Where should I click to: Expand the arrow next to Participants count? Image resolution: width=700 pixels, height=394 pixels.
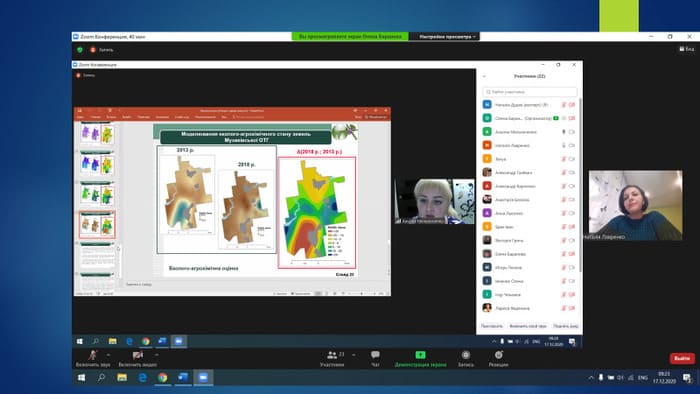pyautogui.click(x=354, y=355)
